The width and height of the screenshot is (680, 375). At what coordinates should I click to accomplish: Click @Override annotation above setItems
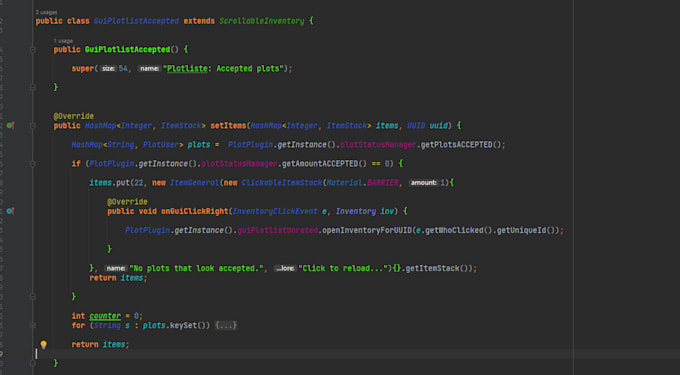click(73, 116)
